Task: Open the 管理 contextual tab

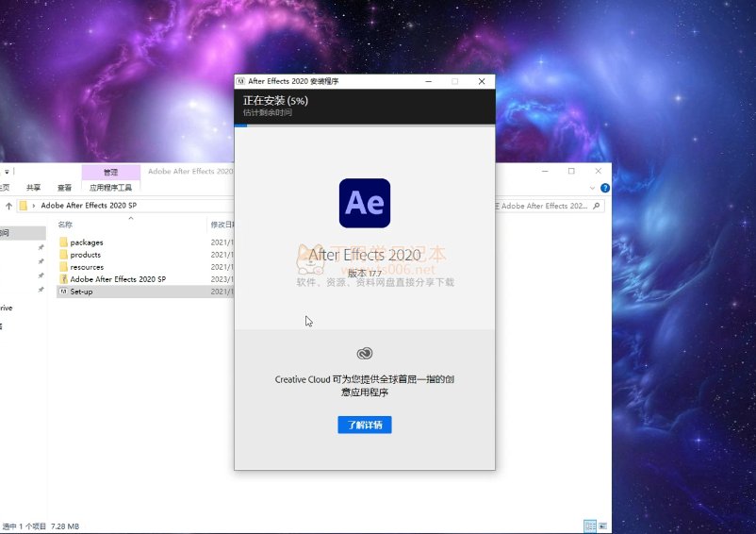Action: [x=110, y=173]
